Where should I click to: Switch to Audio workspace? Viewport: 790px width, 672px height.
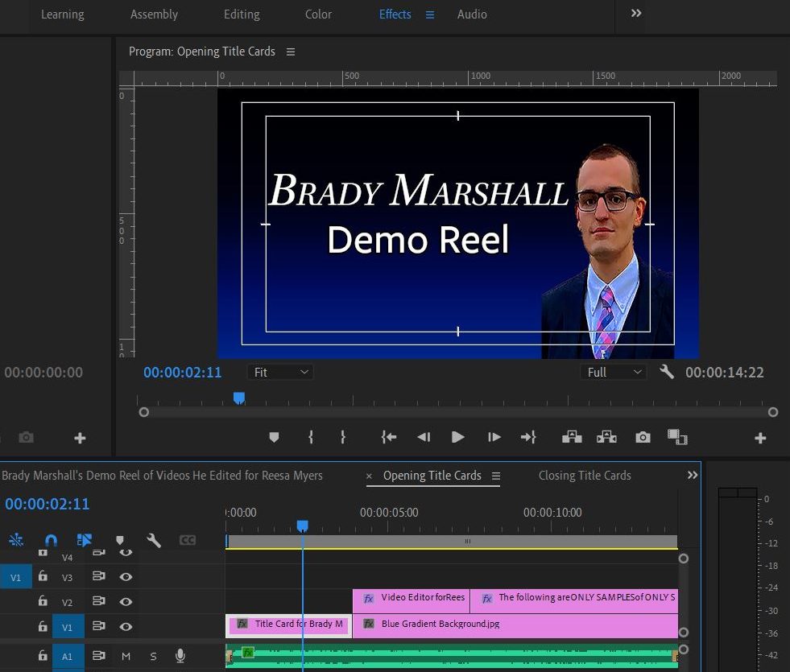click(472, 14)
